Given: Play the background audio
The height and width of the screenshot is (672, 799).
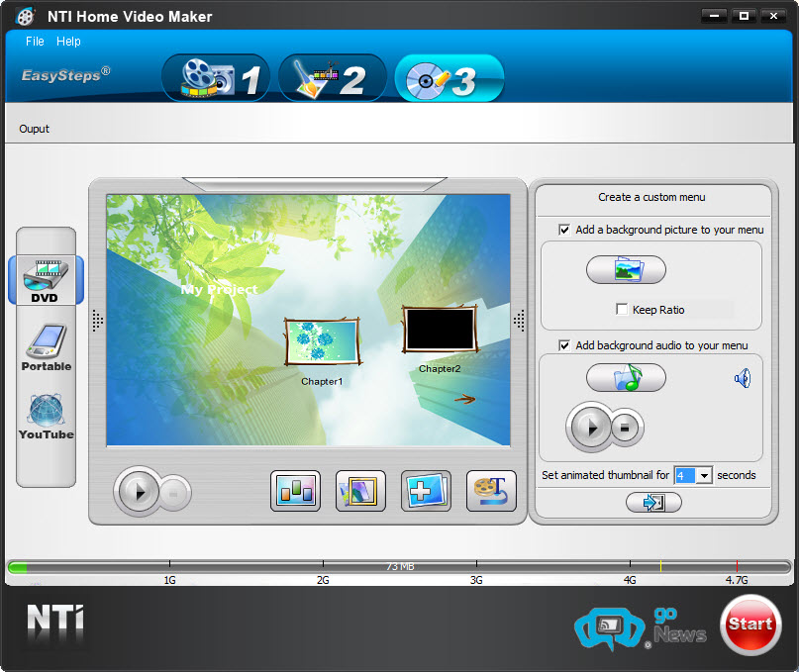Looking at the screenshot, I should (591, 427).
